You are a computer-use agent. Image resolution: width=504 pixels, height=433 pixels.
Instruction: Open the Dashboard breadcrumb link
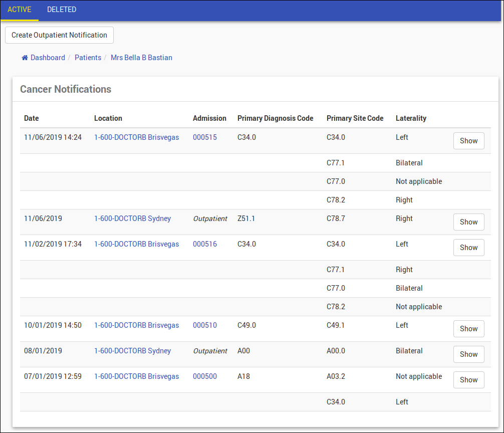click(48, 58)
